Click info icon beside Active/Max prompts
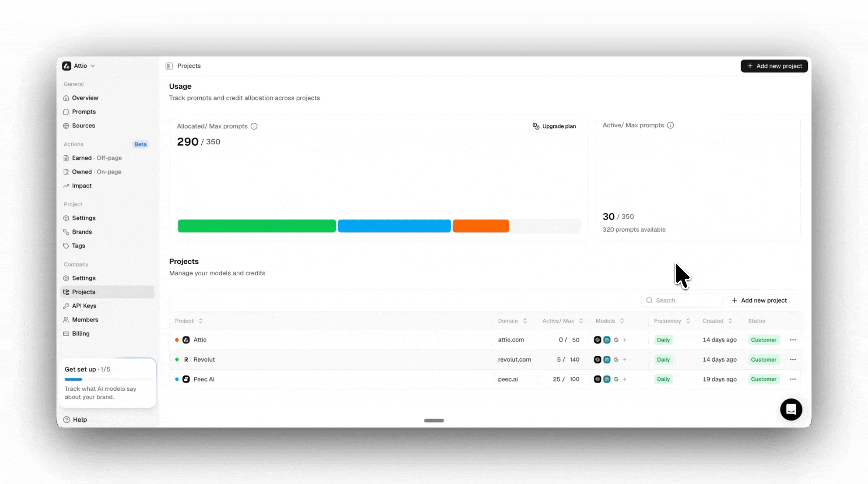 click(x=670, y=125)
